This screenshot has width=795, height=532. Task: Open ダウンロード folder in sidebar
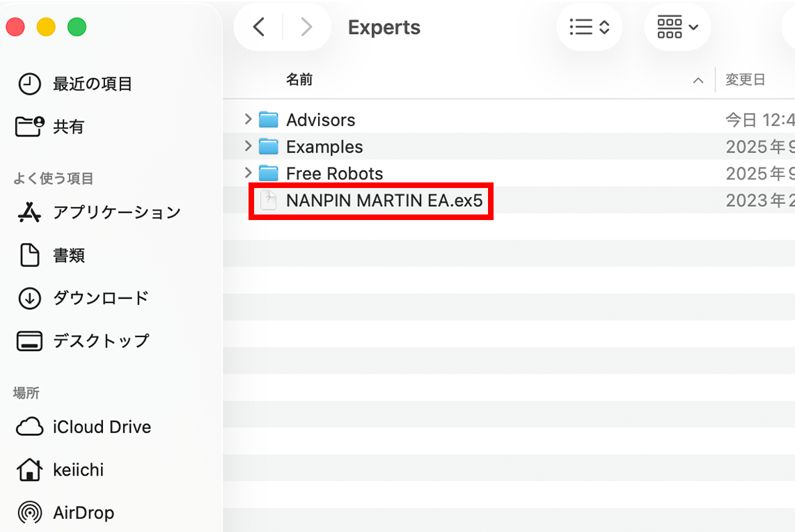pyautogui.click(x=100, y=298)
